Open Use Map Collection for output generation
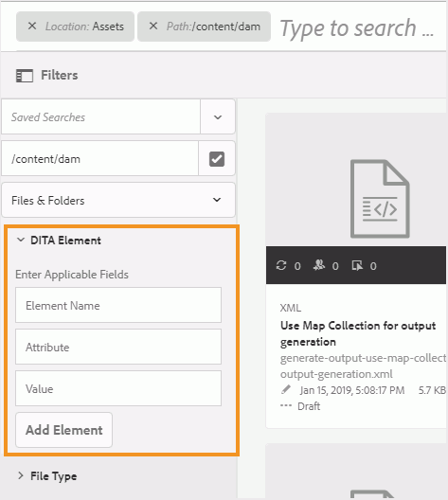 click(x=358, y=333)
